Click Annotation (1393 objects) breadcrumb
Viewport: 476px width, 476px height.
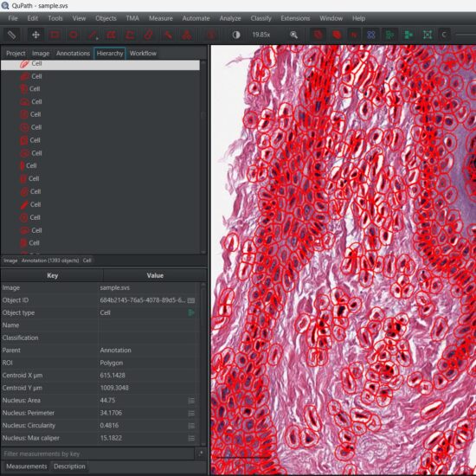pos(50,261)
